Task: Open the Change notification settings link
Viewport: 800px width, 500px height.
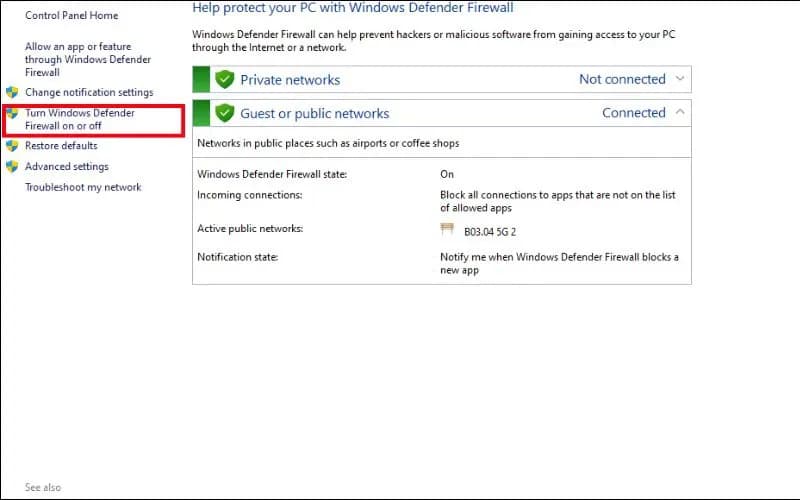Action: [89, 93]
